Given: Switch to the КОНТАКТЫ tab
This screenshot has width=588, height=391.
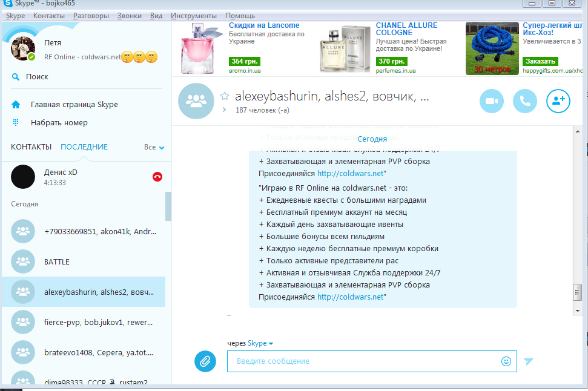Looking at the screenshot, I should click(x=31, y=147).
